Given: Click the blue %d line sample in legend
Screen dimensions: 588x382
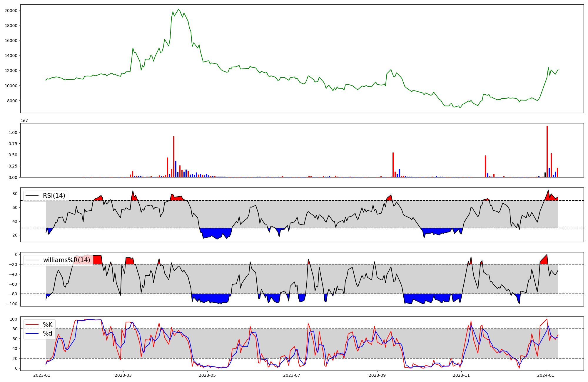Looking at the screenshot, I should click(32, 334).
